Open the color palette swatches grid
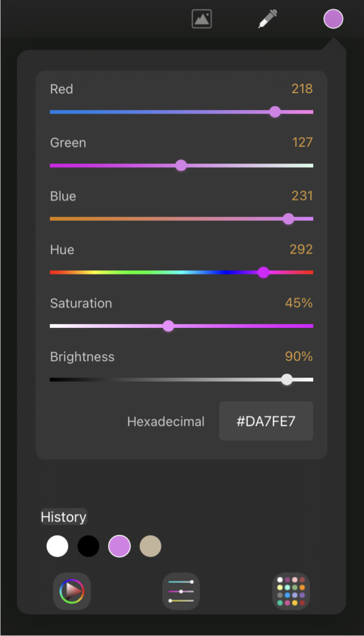Screen dimensions: 364x636 (291, 591)
